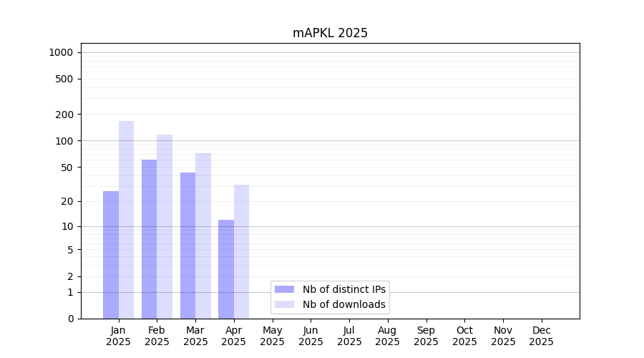Click the 'Dec 2025' x-axis label
The height and width of the screenshot is (358, 644).
[x=541, y=336]
